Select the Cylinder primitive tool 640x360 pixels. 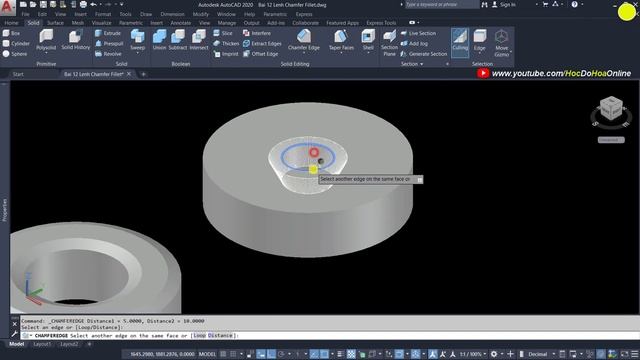[16, 43]
